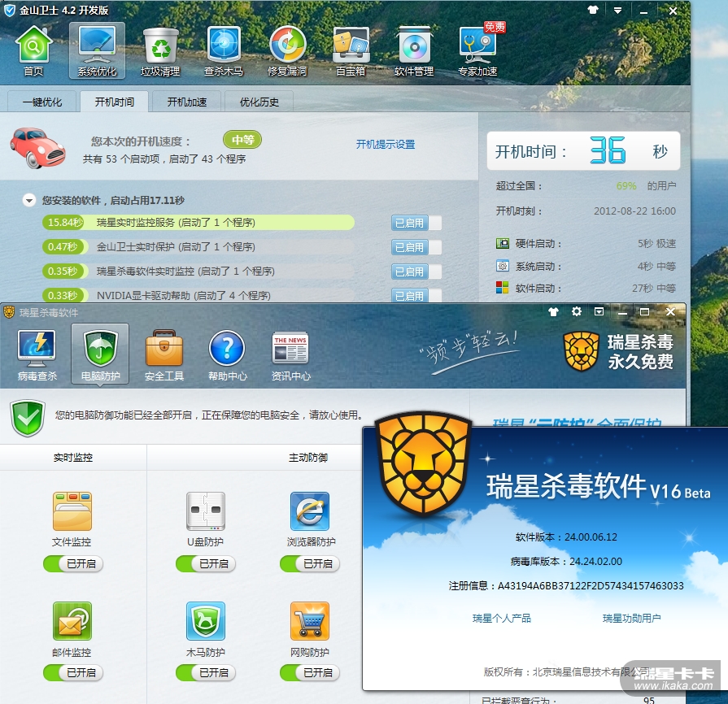Click the 瑞星 lion shield logo in about dialog

[x=423, y=464]
